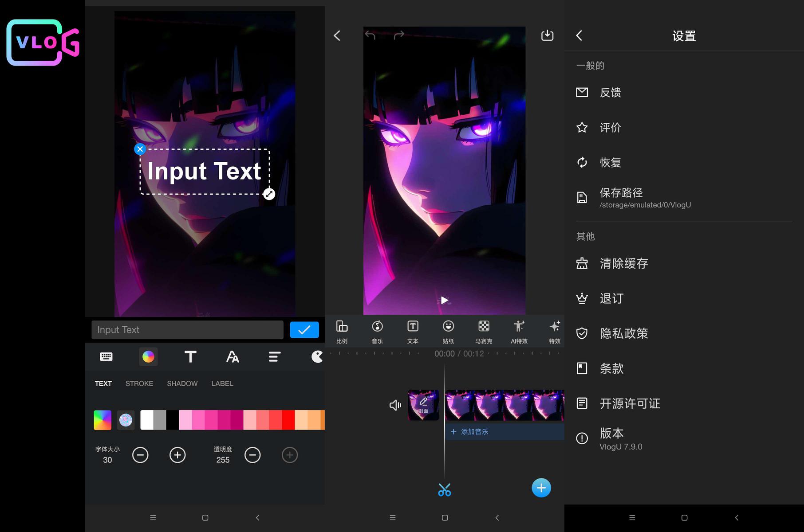Switch to the LABEL tab

click(x=222, y=383)
